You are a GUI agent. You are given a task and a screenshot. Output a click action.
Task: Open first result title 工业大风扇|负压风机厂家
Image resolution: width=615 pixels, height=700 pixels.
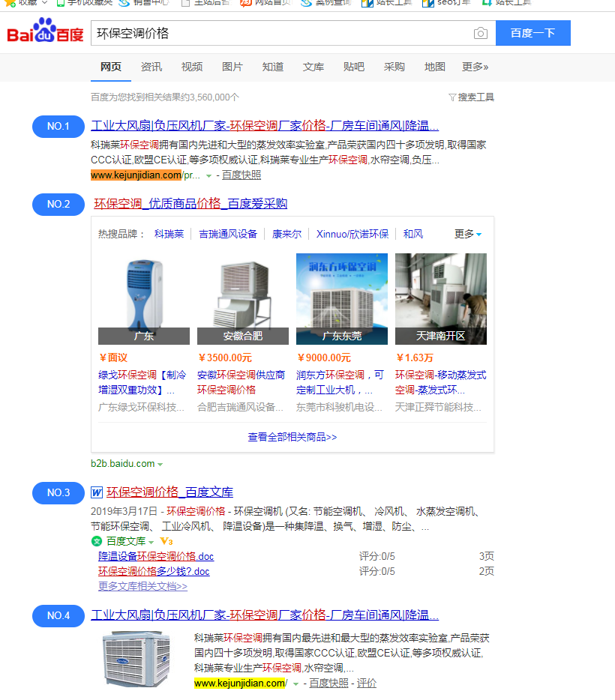[x=265, y=126]
